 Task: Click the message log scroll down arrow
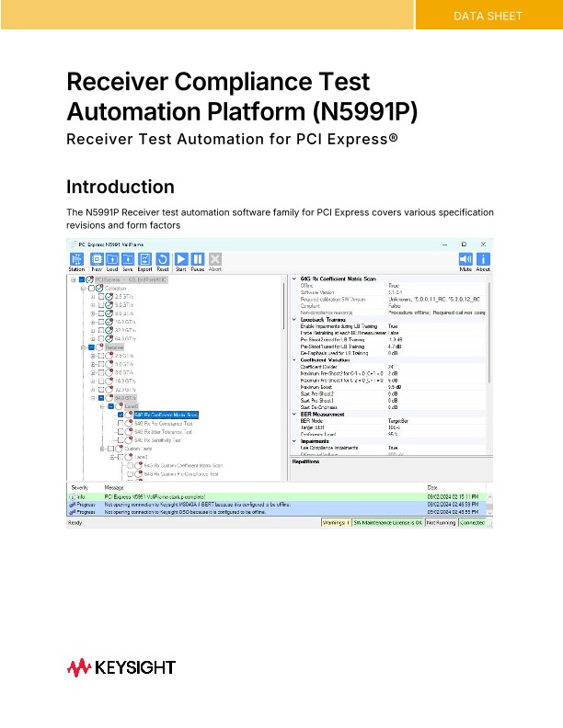(x=489, y=513)
